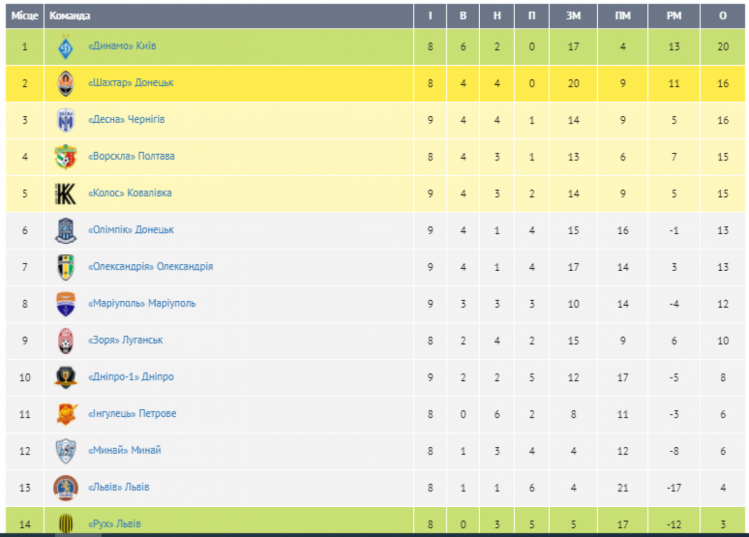The width and height of the screenshot is (749, 537).
Task: Open the «Олександрія» Олександрія team link
Action: (150, 267)
